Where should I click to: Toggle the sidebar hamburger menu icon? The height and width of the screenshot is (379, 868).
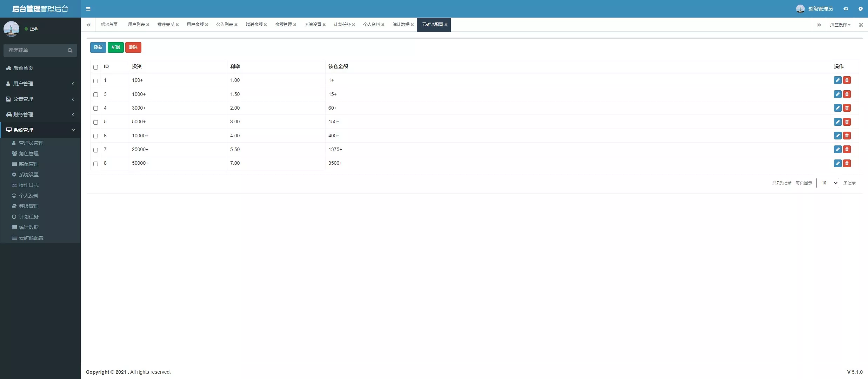88,9
